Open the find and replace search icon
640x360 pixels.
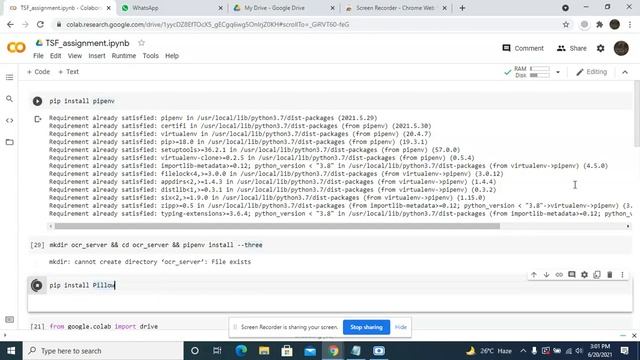pyautogui.click(x=9, y=99)
